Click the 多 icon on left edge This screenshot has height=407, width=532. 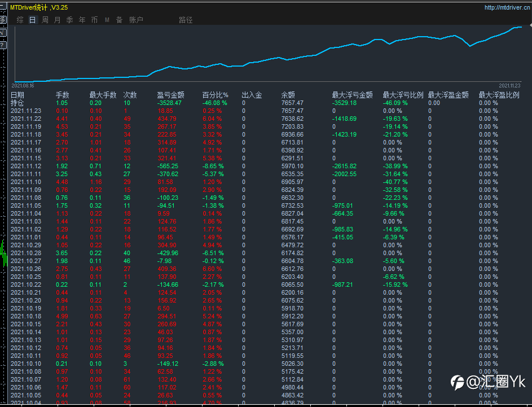3,20
